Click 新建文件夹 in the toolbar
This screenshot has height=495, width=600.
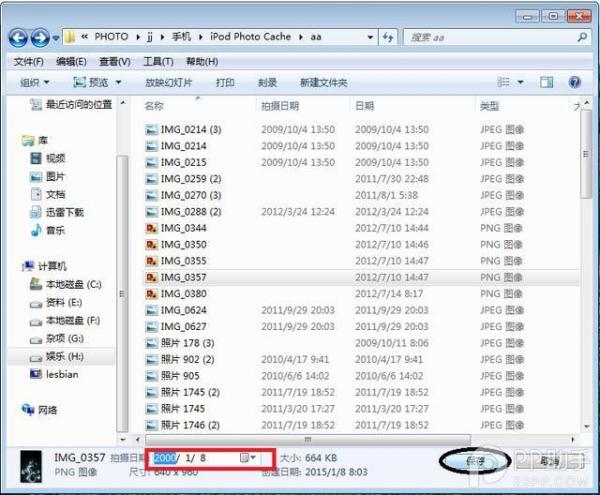pos(324,82)
